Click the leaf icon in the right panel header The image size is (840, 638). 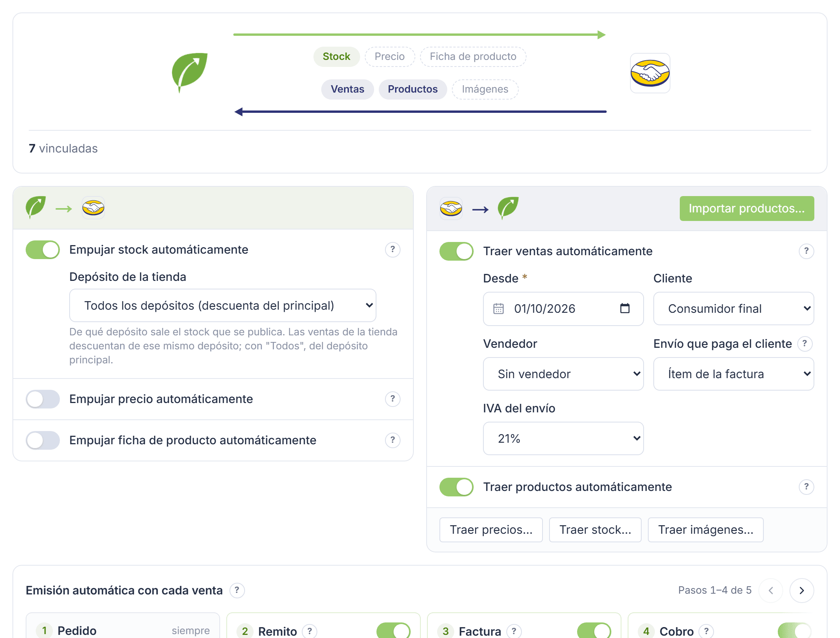pyautogui.click(x=508, y=208)
